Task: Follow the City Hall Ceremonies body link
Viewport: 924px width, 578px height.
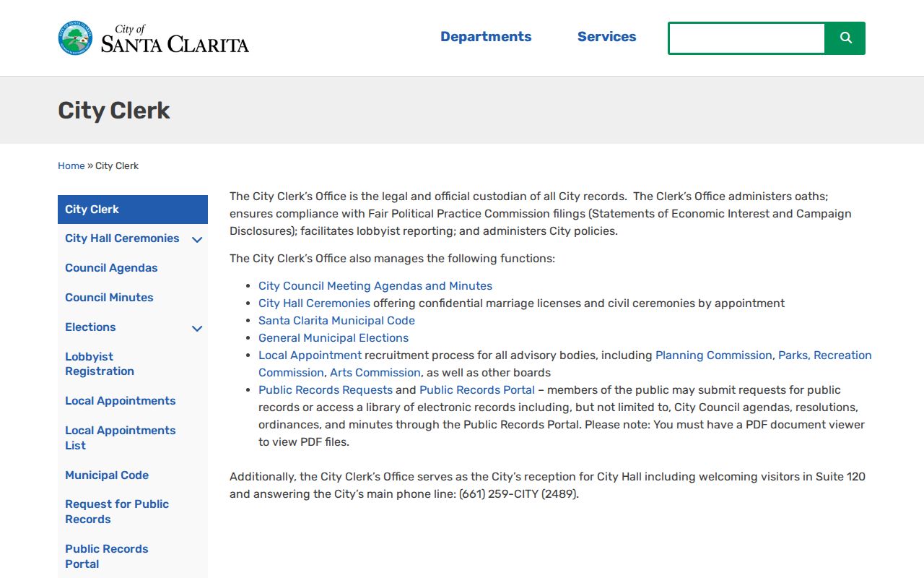Action: point(314,303)
